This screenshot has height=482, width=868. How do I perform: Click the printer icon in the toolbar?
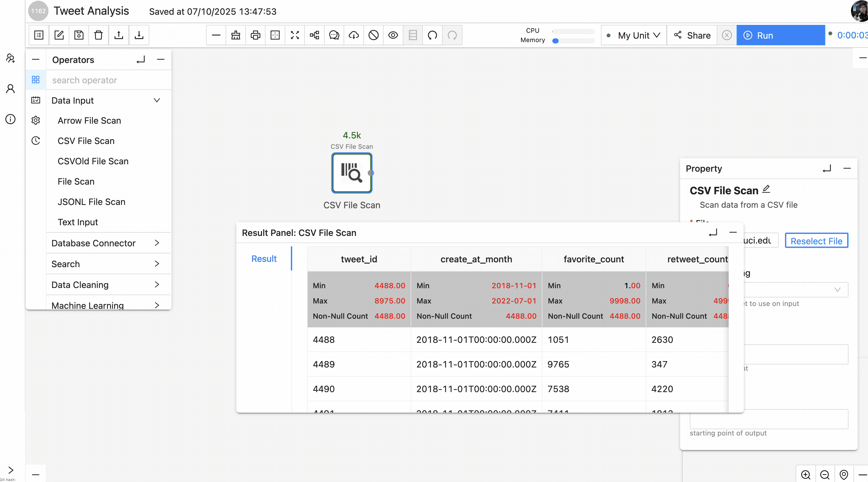tap(255, 35)
